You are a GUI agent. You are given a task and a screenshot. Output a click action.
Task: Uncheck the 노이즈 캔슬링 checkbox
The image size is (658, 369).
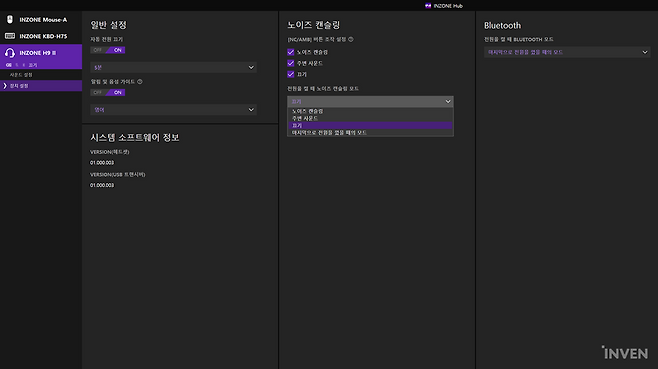point(290,52)
